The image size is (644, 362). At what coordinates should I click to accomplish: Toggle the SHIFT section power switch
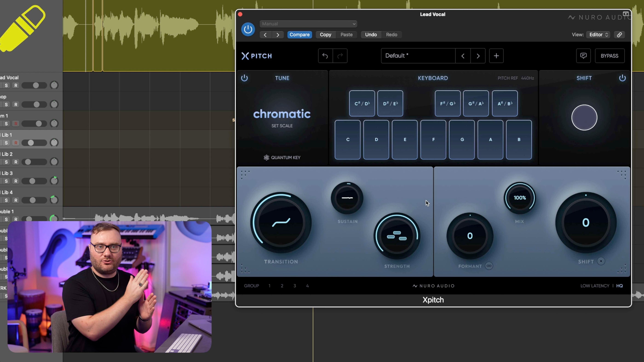pyautogui.click(x=623, y=78)
